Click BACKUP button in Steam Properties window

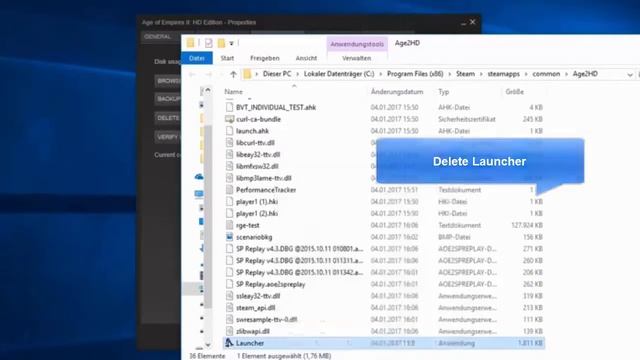(x=168, y=99)
